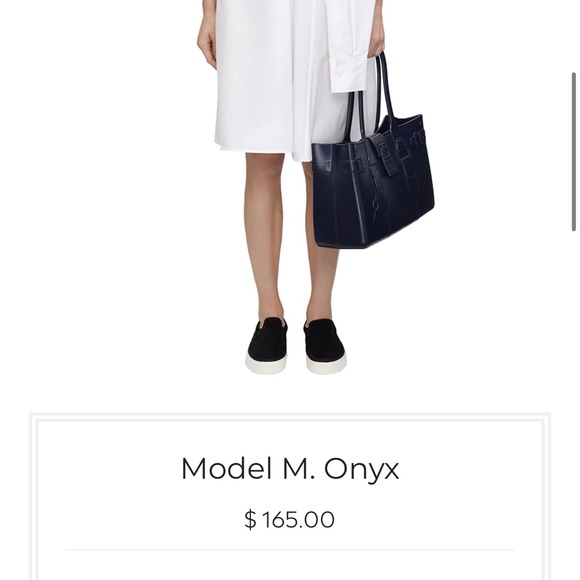This screenshot has width=580, height=580.
Task: Click the horizontal divider below the price
Action: point(290,550)
